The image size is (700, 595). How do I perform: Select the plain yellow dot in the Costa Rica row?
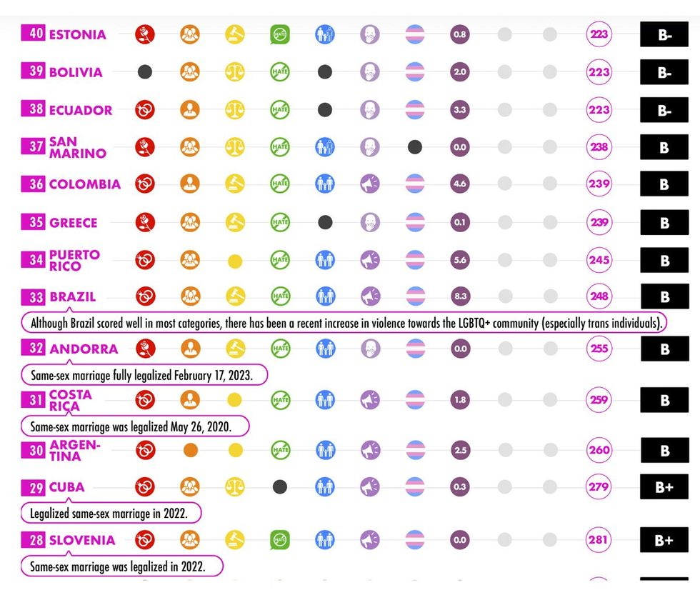pos(235,400)
